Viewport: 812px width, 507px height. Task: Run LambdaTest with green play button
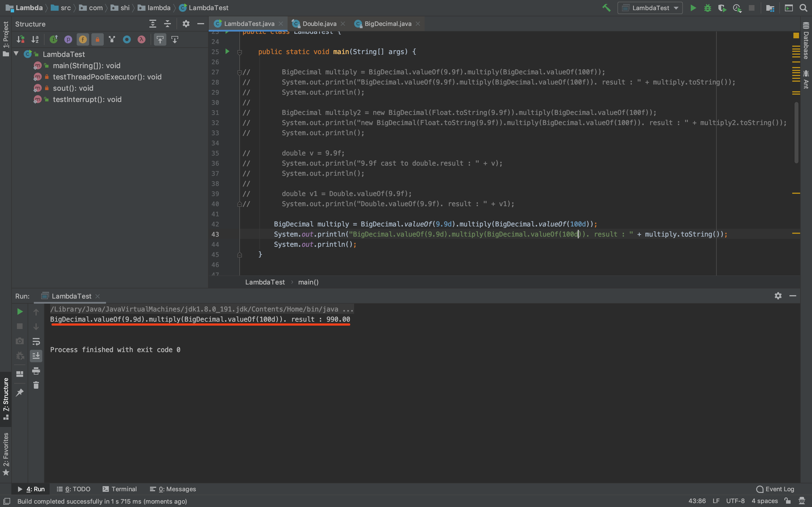point(693,8)
